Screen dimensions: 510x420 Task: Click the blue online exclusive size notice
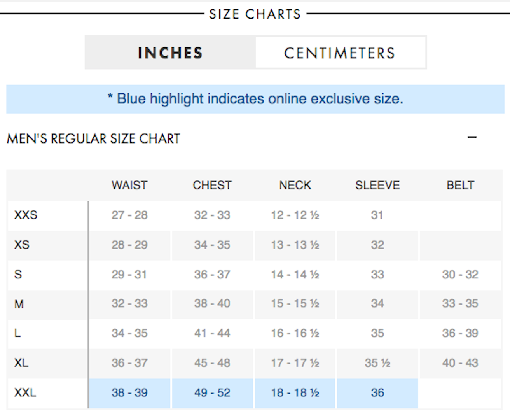tap(255, 99)
